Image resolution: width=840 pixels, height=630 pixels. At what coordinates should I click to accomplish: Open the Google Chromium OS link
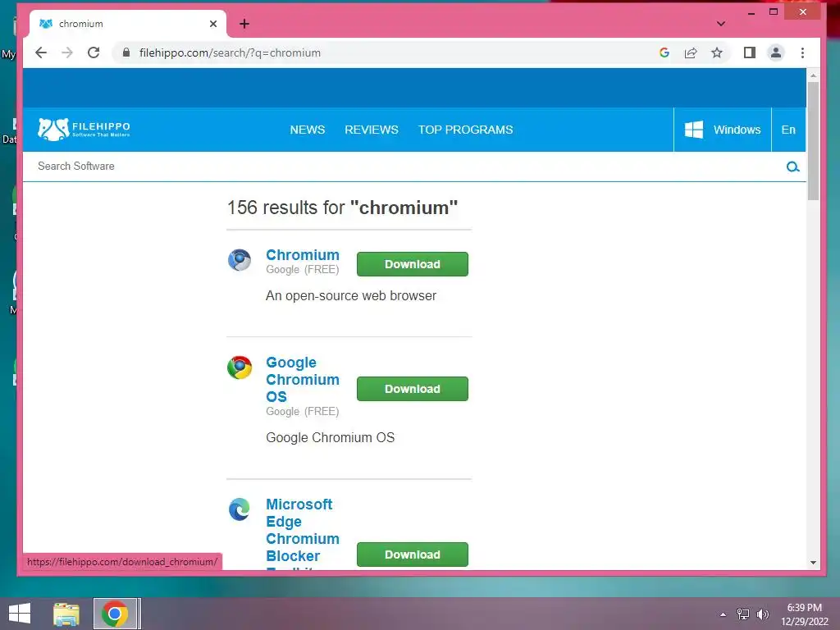303,379
